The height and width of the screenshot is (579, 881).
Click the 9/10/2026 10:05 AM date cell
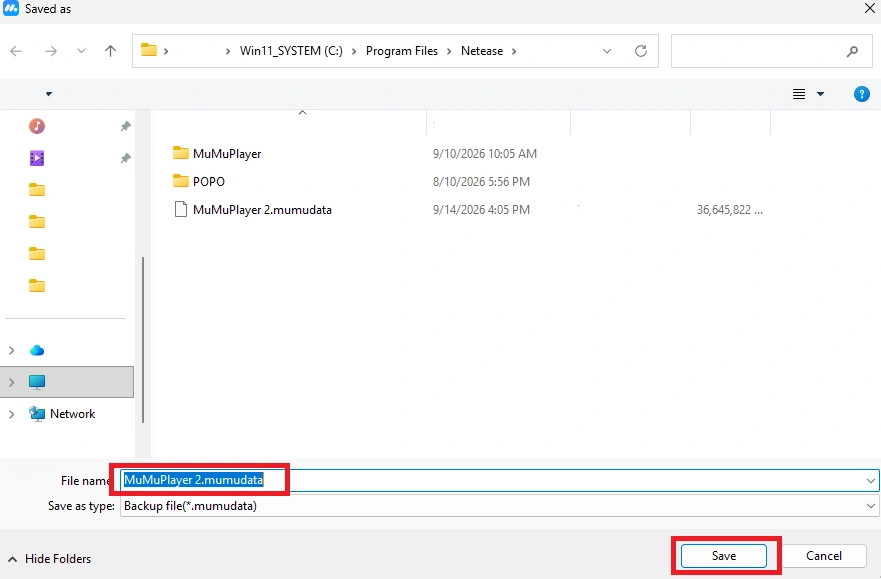tap(484, 154)
